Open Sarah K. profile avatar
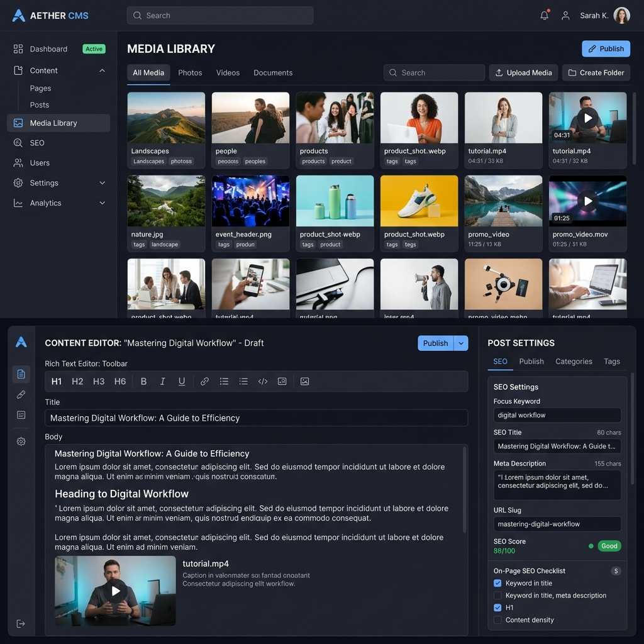This screenshot has width=644, height=644. coord(621,16)
